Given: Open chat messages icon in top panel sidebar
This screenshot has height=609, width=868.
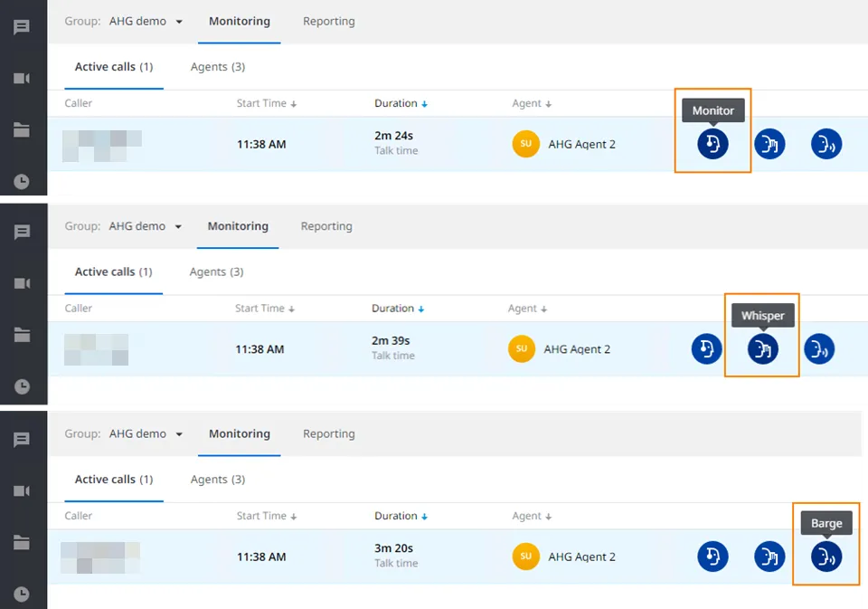Looking at the screenshot, I should (x=22, y=26).
